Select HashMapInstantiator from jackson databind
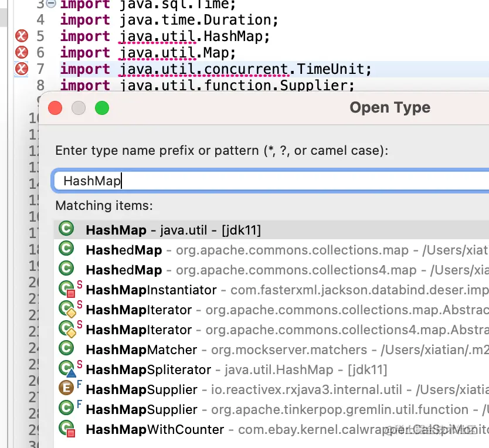The image size is (489, 448). [x=271, y=290]
